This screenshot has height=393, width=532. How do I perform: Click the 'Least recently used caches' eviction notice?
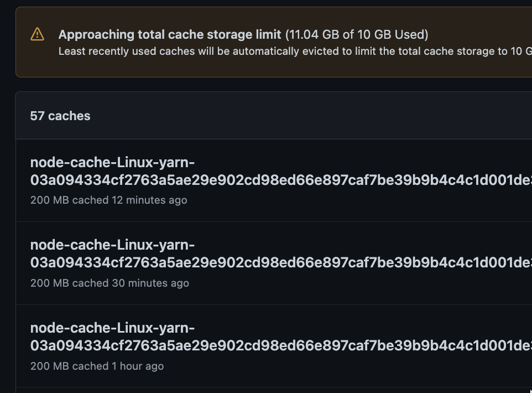(x=295, y=51)
